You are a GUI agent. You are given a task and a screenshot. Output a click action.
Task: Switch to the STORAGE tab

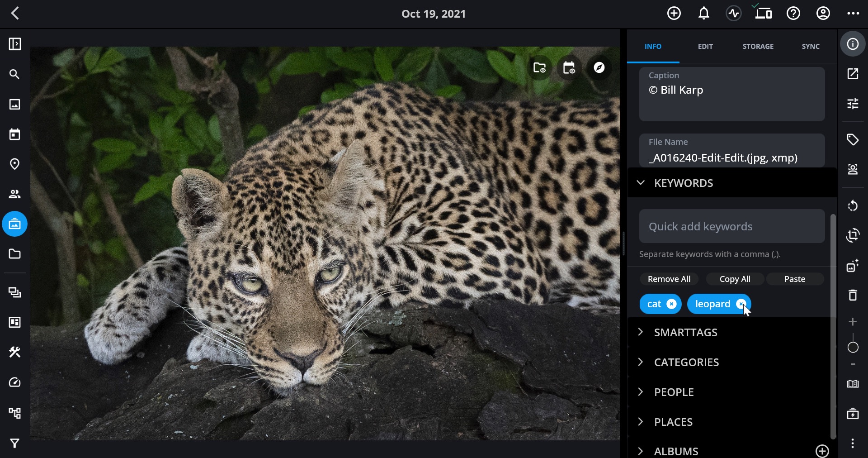(758, 46)
